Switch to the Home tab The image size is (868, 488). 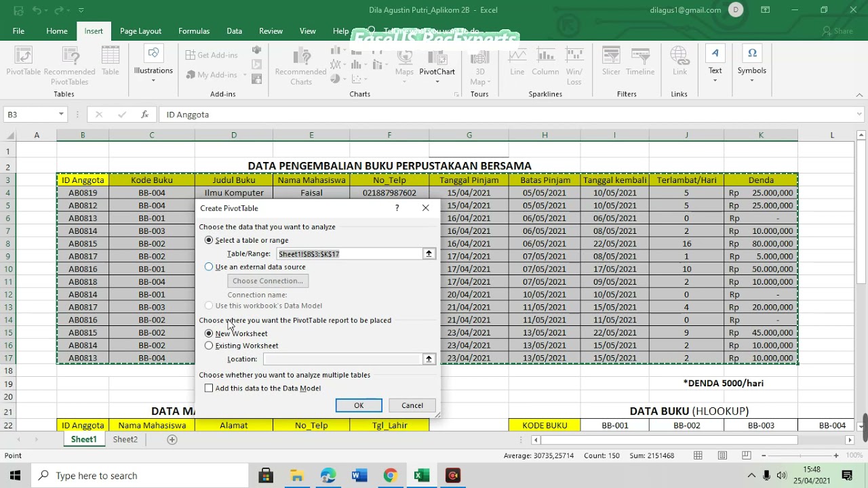point(57,31)
